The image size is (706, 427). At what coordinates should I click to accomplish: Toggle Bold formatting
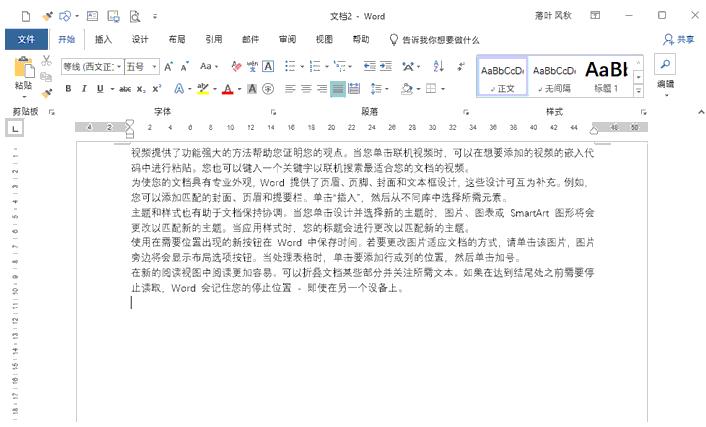pyautogui.click(x=69, y=89)
